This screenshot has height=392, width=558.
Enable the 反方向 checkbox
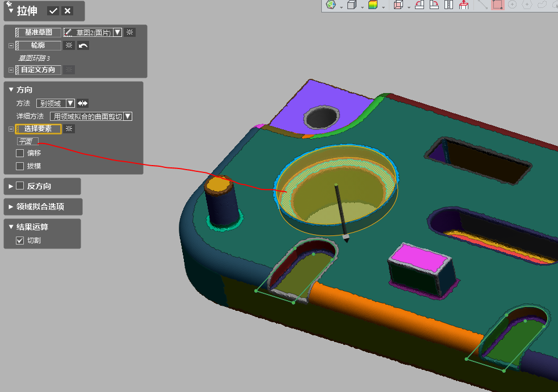pyautogui.click(x=20, y=186)
